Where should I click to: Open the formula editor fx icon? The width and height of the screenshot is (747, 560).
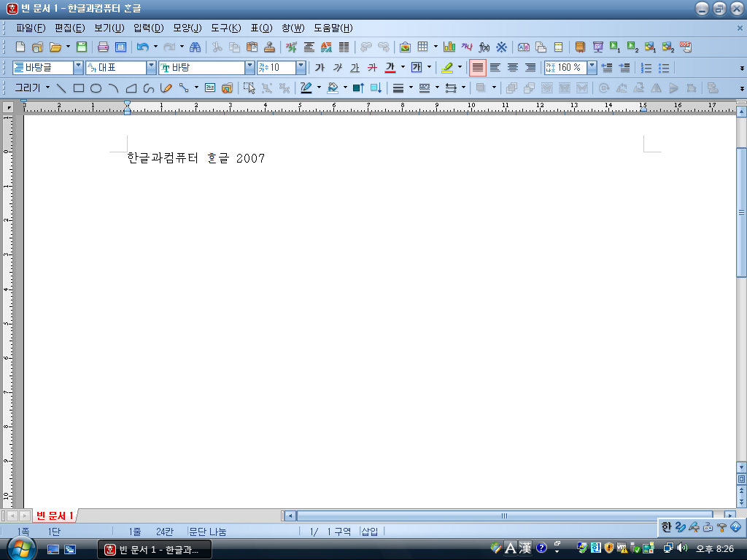pyautogui.click(x=484, y=47)
